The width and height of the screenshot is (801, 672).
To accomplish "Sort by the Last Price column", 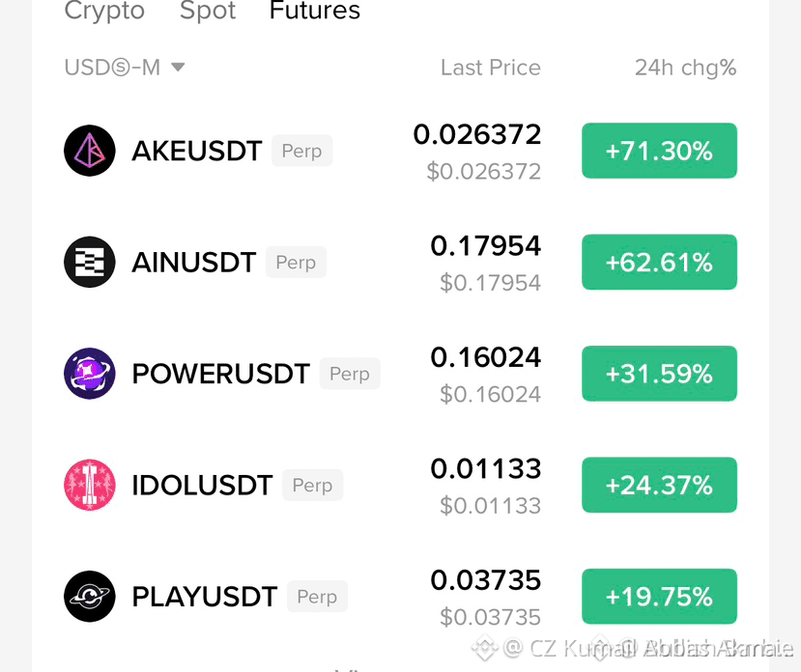I will pos(491,68).
